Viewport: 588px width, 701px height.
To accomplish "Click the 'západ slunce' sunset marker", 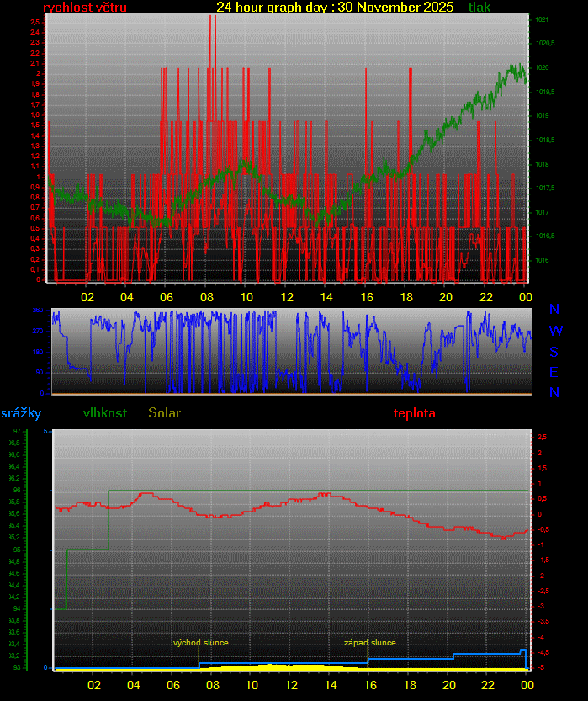I will 369,643.
